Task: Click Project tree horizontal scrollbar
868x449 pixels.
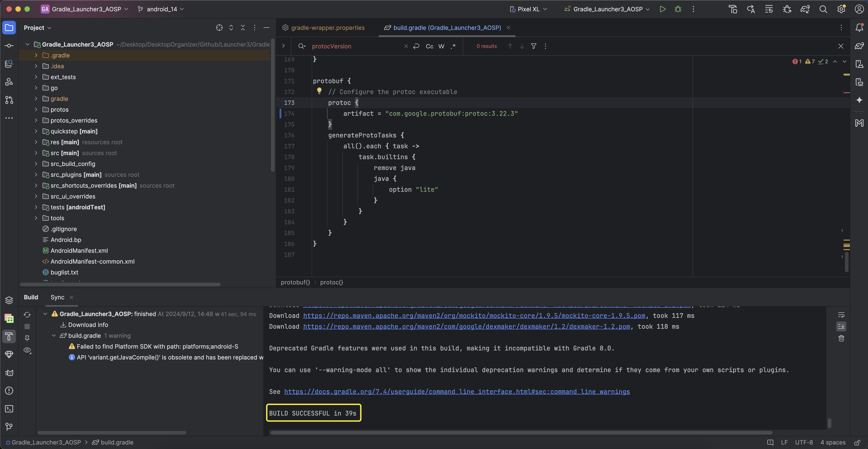Action: (120, 284)
